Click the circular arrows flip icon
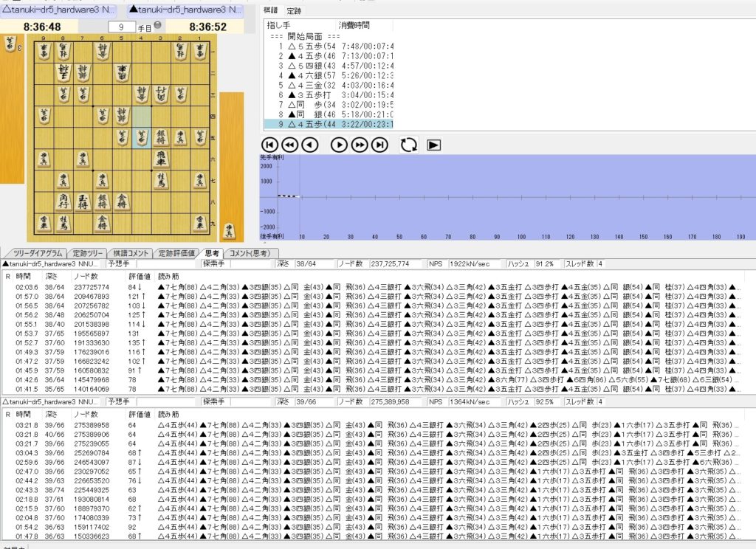The width and height of the screenshot is (756, 549). [x=408, y=145]
